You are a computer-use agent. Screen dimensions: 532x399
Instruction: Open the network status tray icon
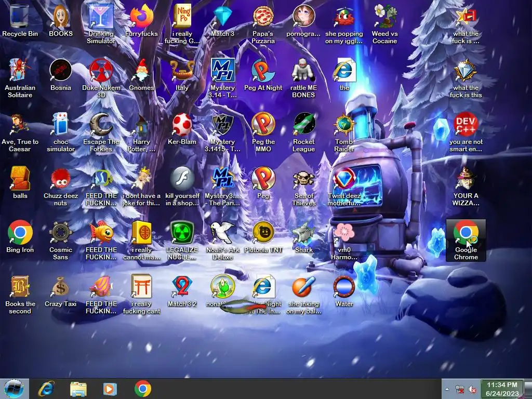pos(460,389)
